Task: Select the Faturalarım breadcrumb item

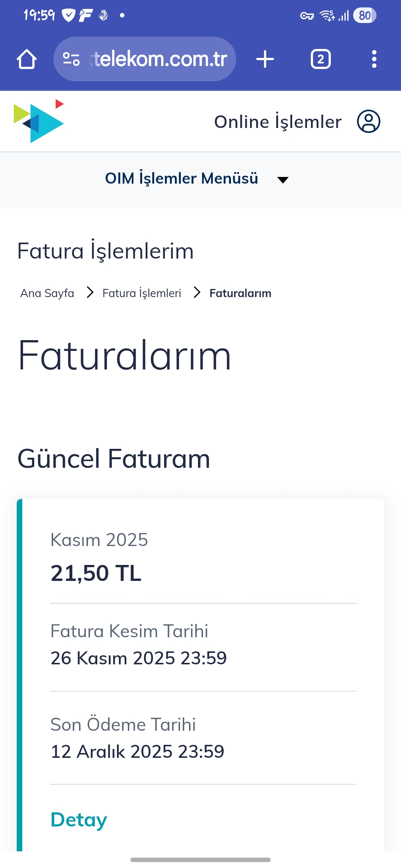Action: click(x=240, y=293)
